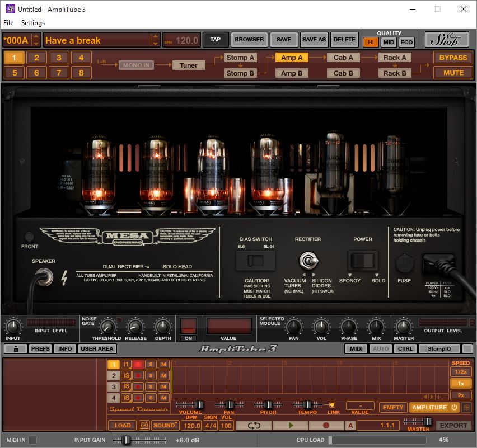Open the USER AREA button
477x448 pixels.
97,348
